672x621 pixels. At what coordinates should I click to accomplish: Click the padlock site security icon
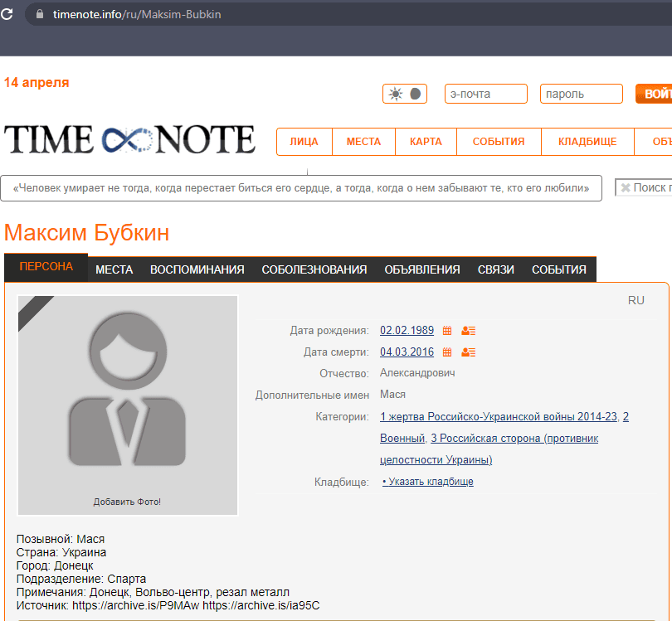pyautogui.click(x=40, y=14)
